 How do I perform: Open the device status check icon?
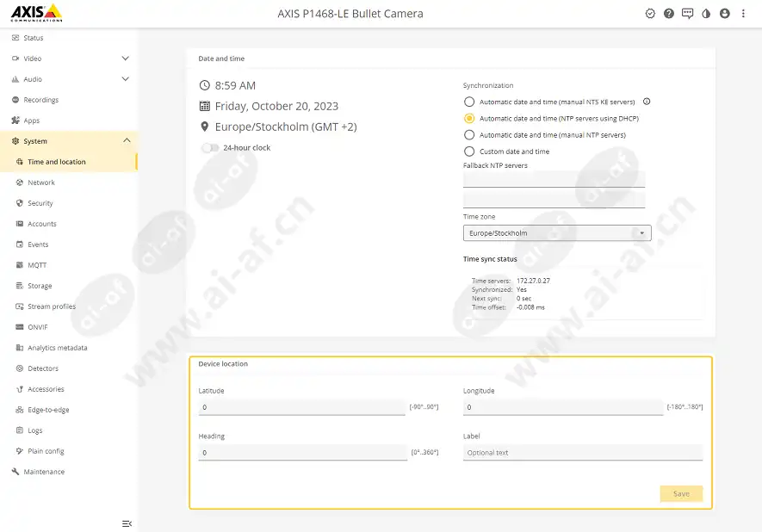point(650,14)
